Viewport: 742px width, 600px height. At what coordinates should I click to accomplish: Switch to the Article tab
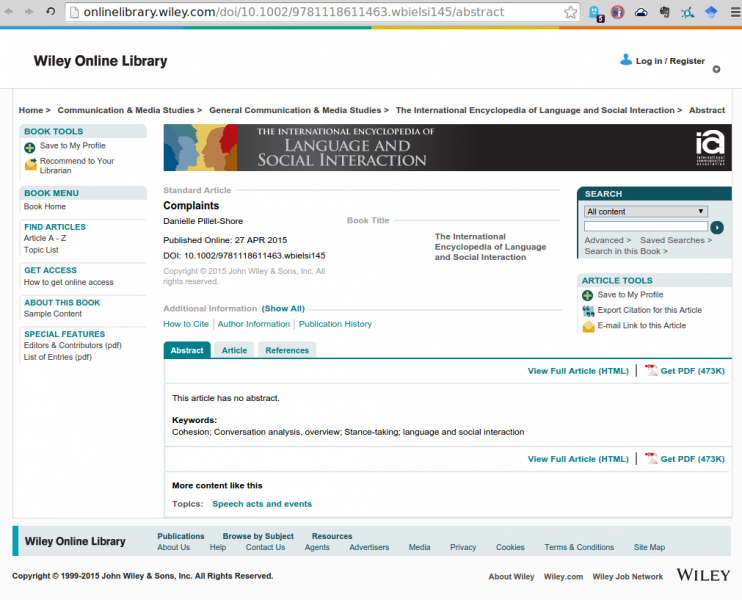[x=234, y=350]
